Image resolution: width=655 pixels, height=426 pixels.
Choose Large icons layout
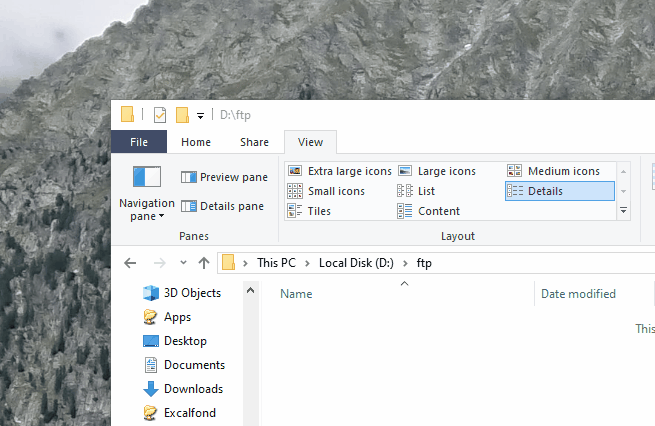[437, 171]
